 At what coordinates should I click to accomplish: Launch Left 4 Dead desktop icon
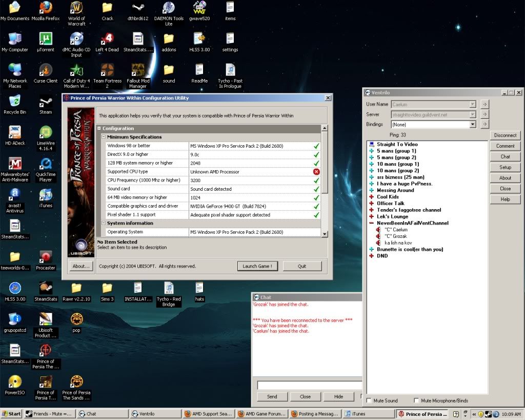coord(107,39)
